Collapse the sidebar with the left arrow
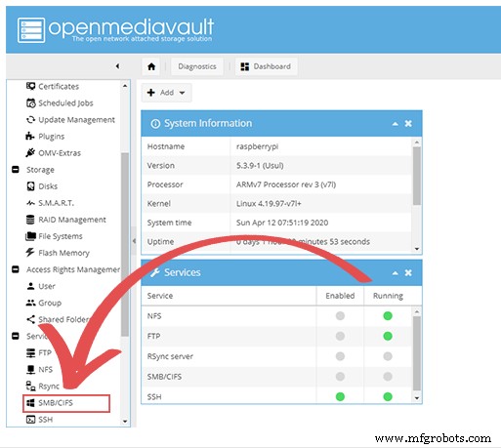Viewport: 501px width, 448px height. [117, 66]
